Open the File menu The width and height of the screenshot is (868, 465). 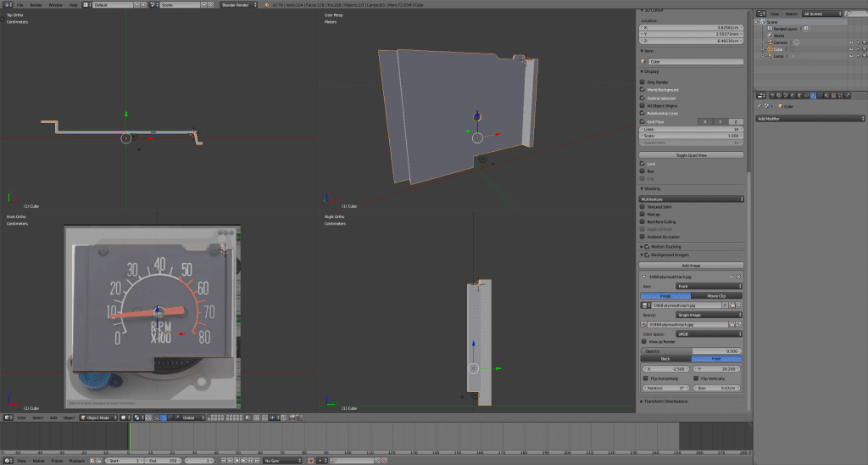point(20,4)
